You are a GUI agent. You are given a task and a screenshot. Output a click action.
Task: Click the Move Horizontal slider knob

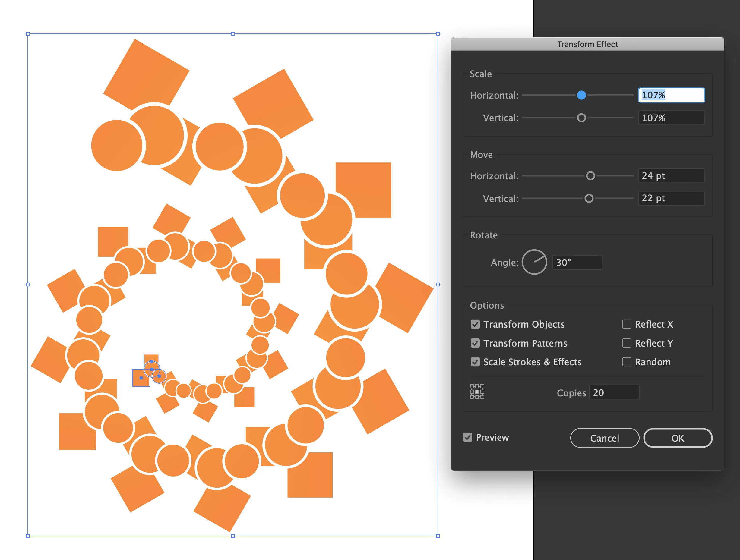pyautogui.click(x=590, y=176)
